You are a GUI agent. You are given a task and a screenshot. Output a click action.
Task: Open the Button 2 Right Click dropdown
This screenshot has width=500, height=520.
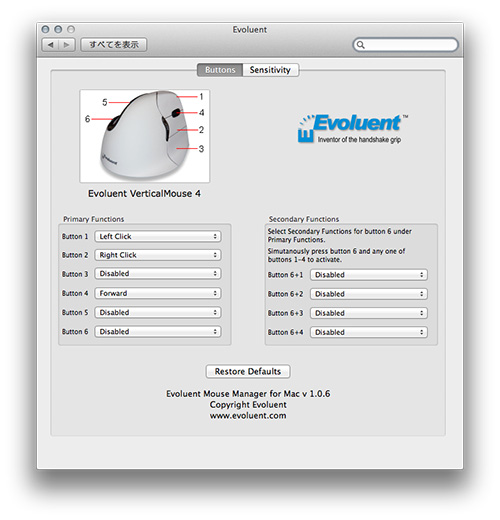click(x=158, y=255)
